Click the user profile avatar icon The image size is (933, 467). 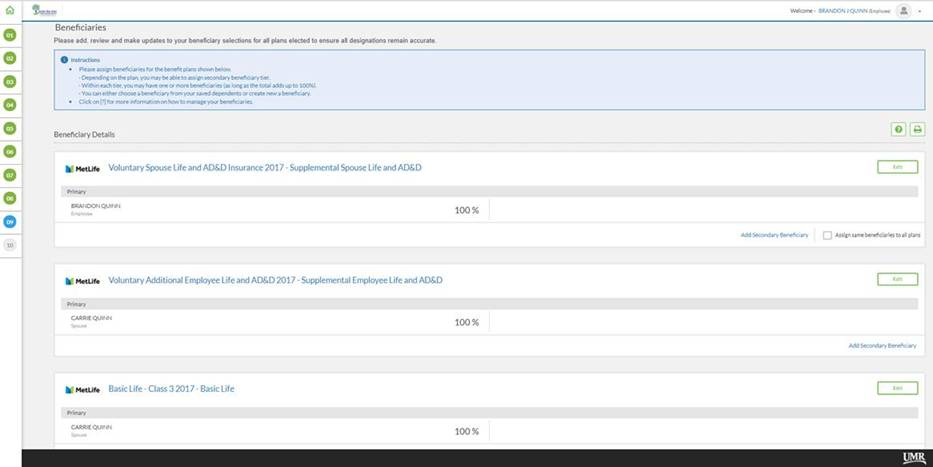903,10
